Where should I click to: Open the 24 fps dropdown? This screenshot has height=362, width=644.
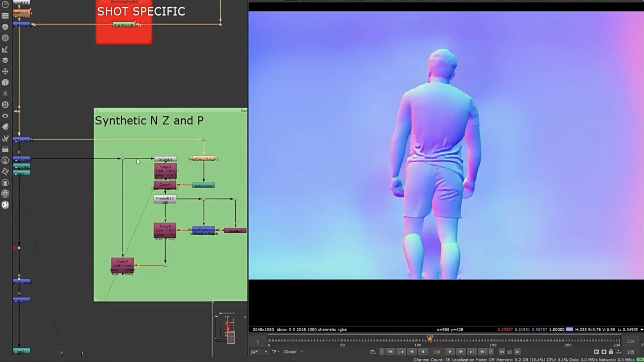[x=266, y=352]
